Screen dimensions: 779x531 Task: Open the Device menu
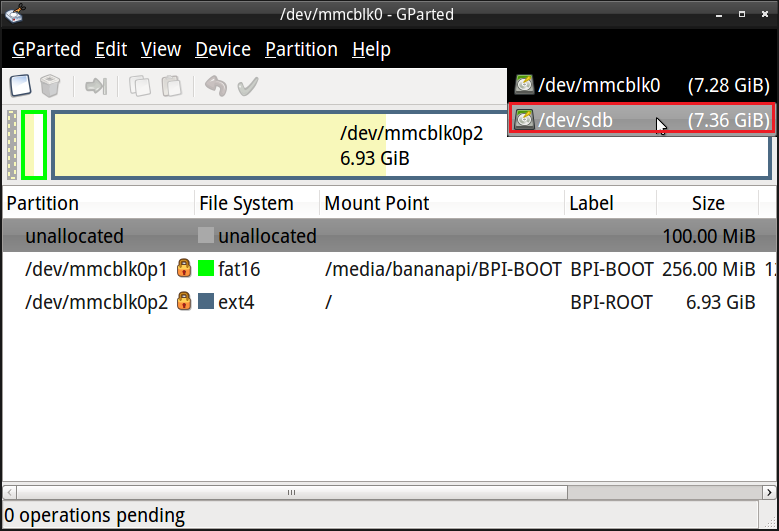click(223, 49)
